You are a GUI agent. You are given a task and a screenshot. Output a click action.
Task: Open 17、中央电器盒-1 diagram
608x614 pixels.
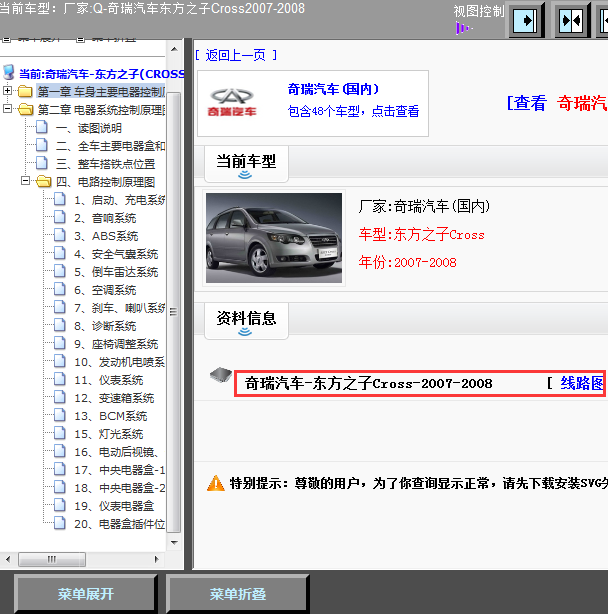(x=119, y=470)
